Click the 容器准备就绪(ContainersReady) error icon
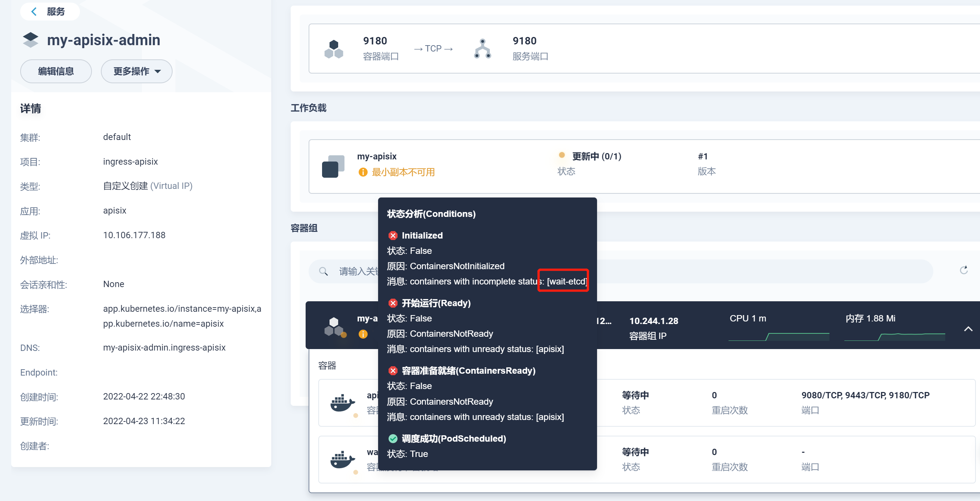This screenshot has width=980, height=501. click(x=393, y=371)
